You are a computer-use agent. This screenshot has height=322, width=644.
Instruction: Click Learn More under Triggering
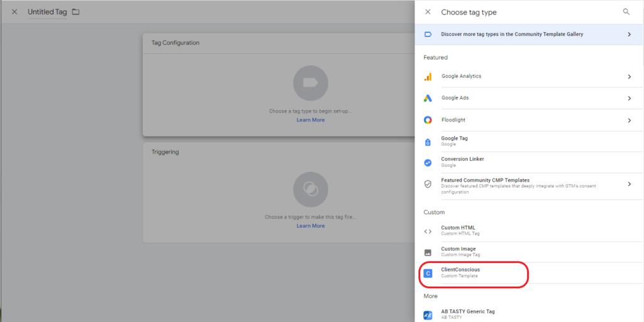point(311,226)
